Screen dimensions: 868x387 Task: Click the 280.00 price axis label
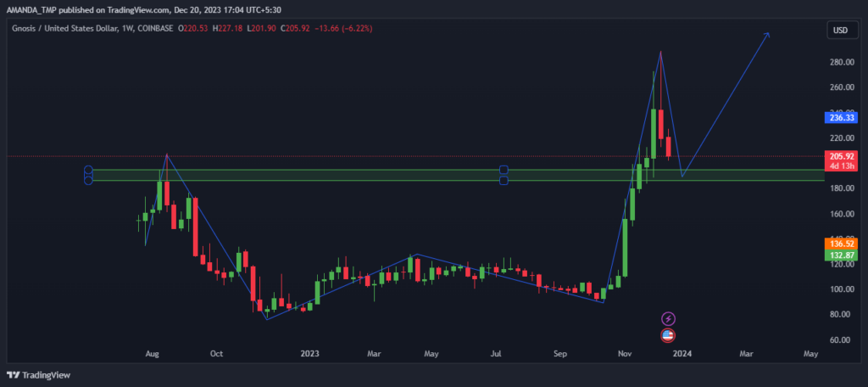(x=840, y=62)
